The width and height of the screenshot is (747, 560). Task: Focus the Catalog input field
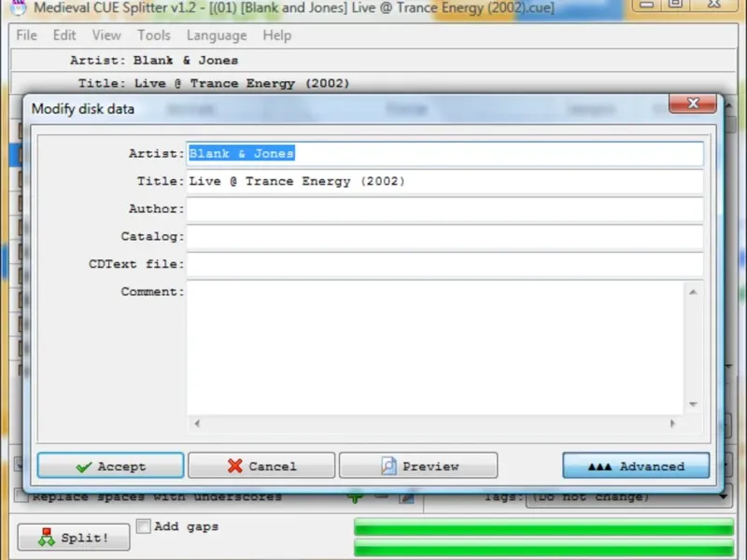[444, 237]
